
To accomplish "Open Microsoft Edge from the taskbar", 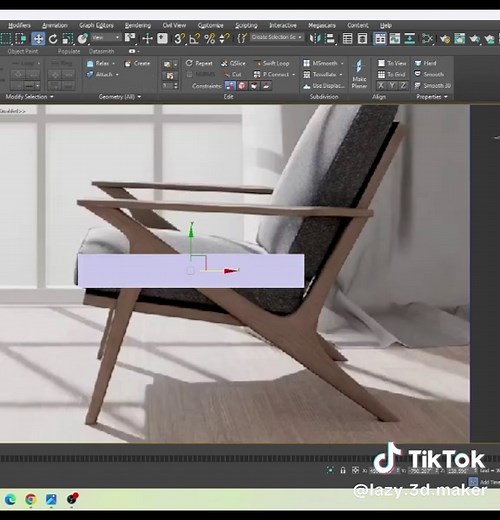I will pos(10,499).
